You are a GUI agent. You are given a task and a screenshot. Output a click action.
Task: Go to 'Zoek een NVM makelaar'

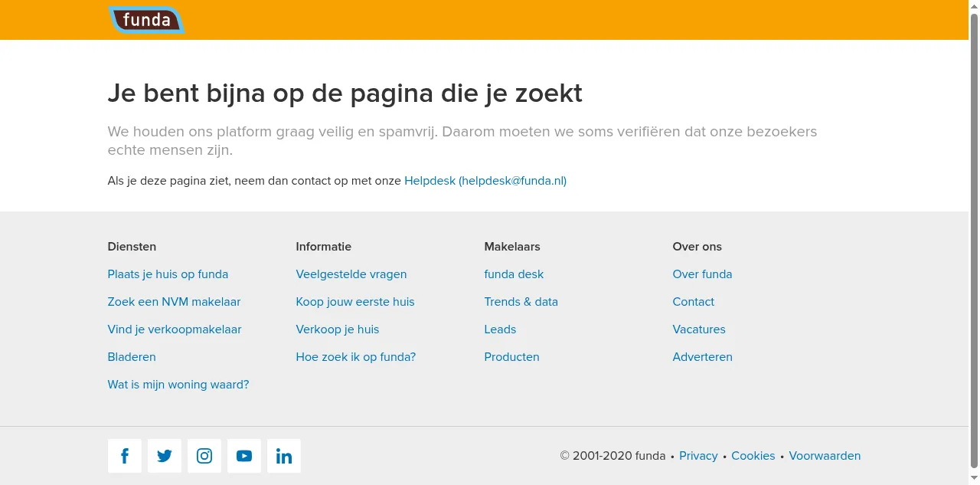coord(174,302)
